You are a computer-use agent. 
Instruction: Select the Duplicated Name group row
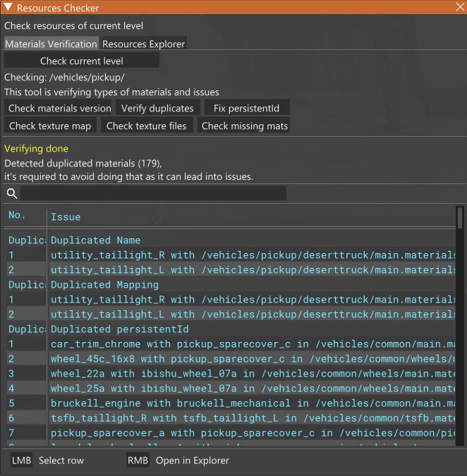(x=95, y=240)
